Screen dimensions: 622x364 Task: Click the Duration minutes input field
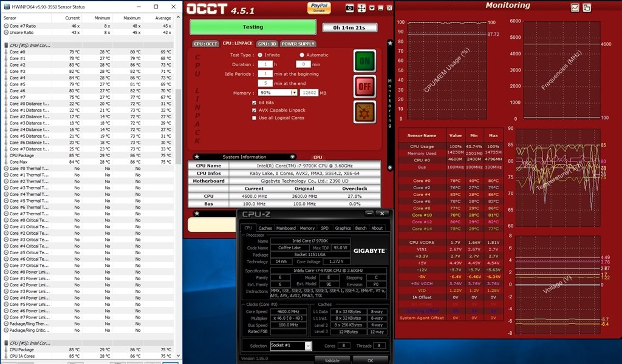coord(303,64)
